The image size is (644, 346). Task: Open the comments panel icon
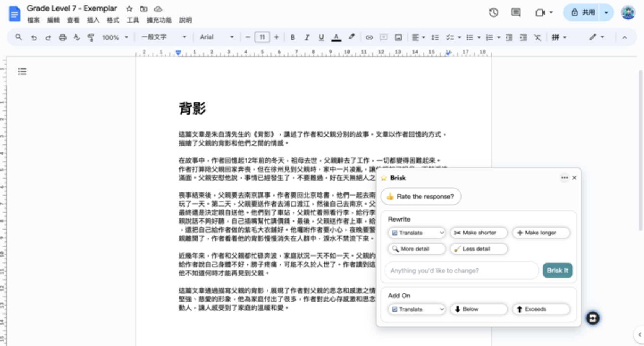tap(516, 13)
